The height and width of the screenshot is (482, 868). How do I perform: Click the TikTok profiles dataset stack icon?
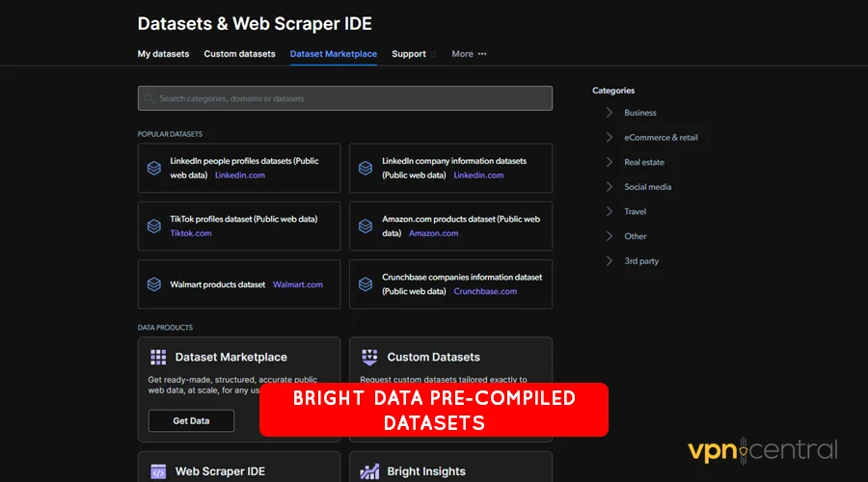(x=154, y=226)
